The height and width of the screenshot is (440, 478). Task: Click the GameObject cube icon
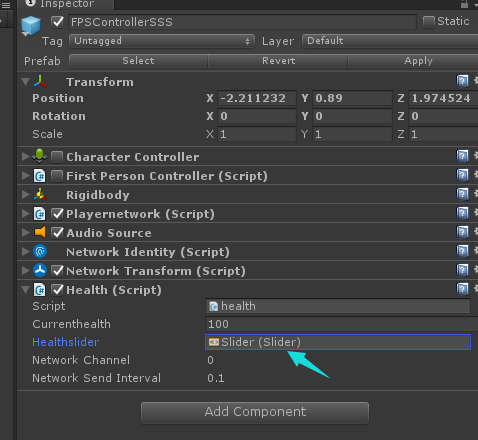pyautogui.click(x=31, y=26)
